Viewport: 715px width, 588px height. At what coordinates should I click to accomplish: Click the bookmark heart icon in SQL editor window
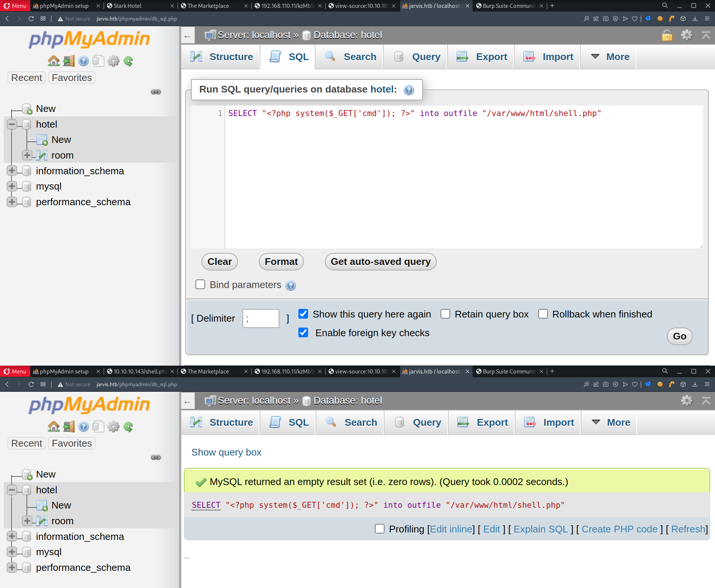635,19
